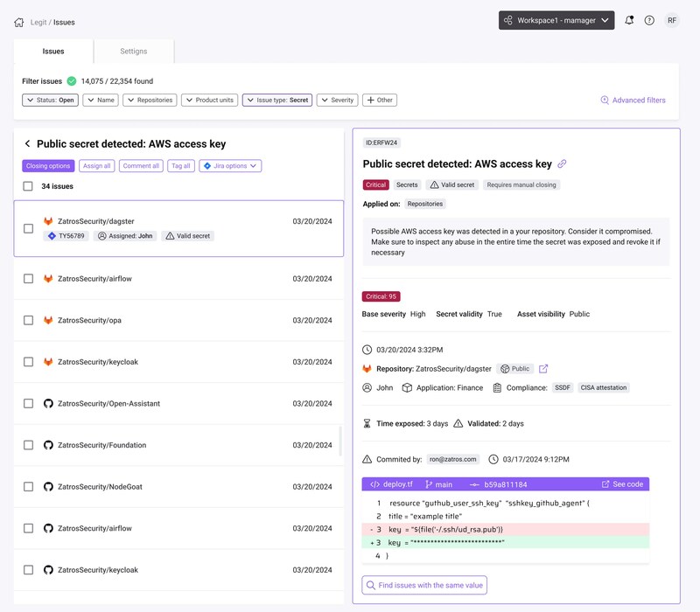Check the ZatrosSecurity/opa row checkbox

pyautogui.click(x=28, y=320)
